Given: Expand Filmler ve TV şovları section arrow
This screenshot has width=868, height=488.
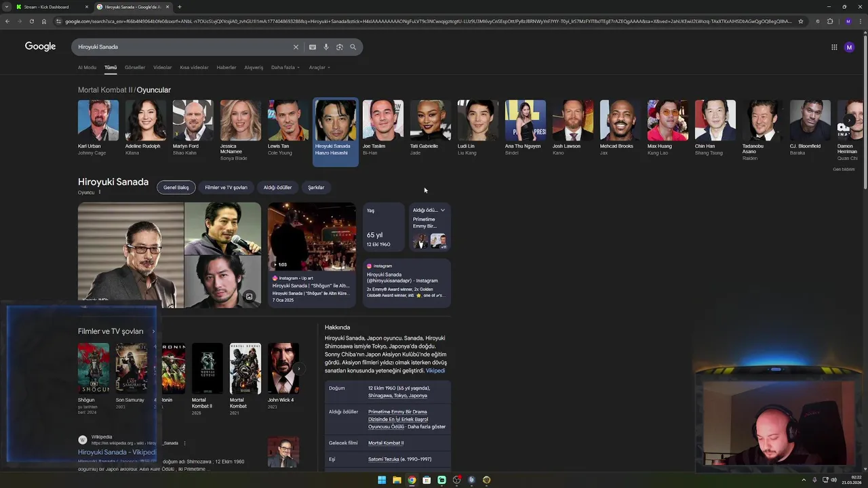Looking at the screenshot, I should coord(153,331).
